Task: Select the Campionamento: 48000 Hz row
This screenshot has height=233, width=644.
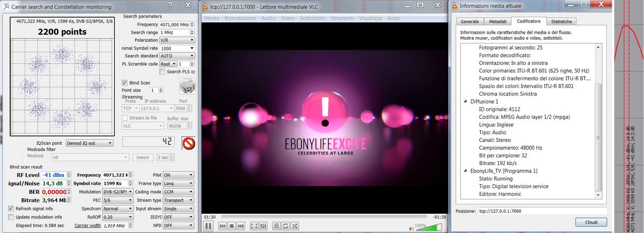Action: (x=511, y=148)
